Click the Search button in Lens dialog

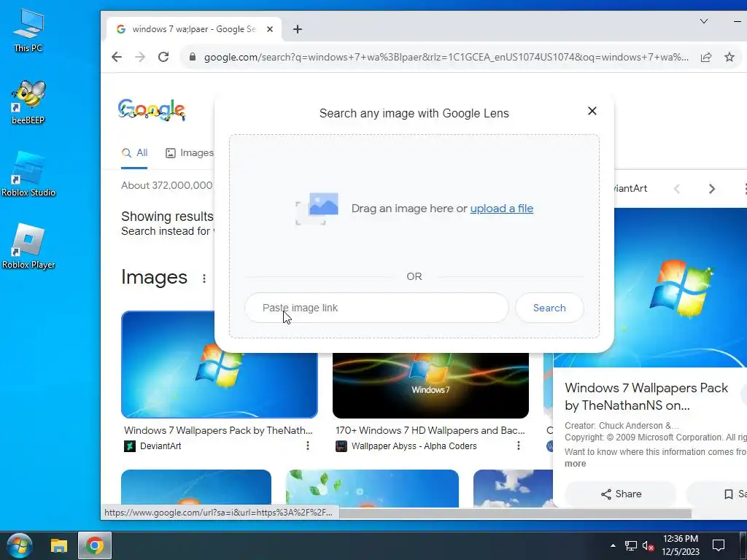[x=549, y=308]
